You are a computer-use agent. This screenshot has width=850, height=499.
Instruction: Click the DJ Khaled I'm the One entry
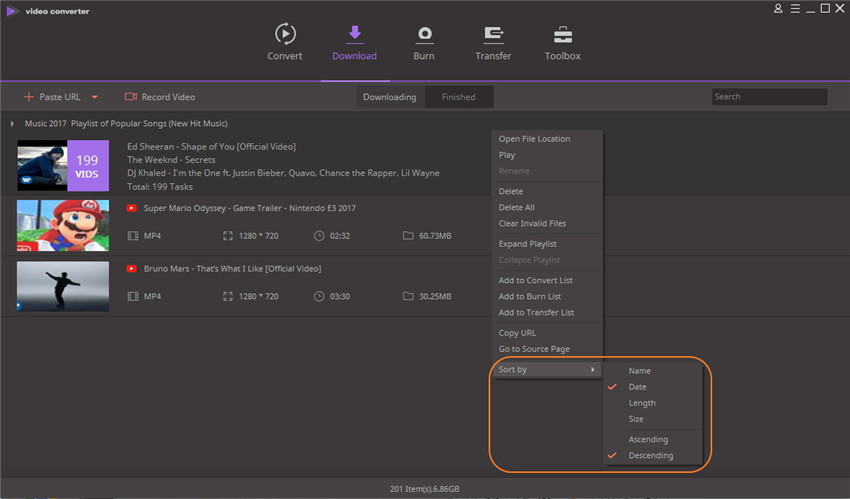(283, 173)
